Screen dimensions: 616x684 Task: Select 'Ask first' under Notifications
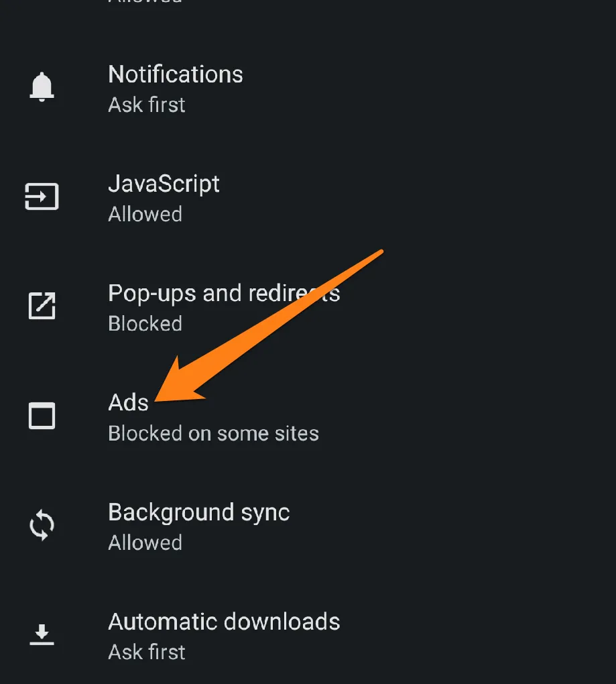pyautogui.click(x=147, y=105)
